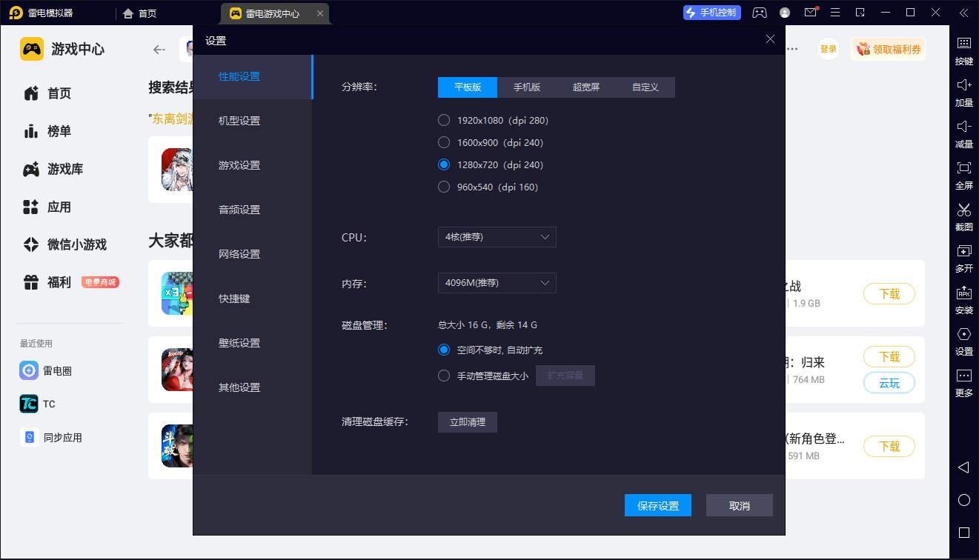
Task: Switch to 手机版 resolution tab
Action: coord(527,87)
